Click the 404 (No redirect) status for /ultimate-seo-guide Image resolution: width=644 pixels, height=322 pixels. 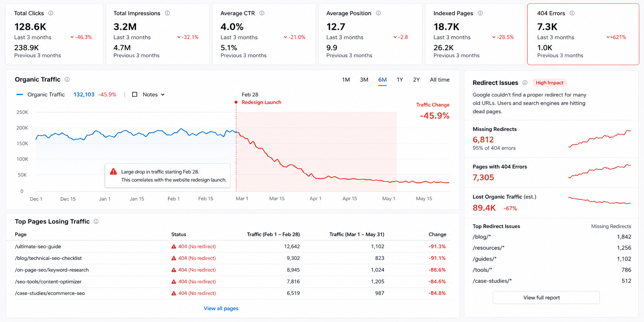point(197,246)
